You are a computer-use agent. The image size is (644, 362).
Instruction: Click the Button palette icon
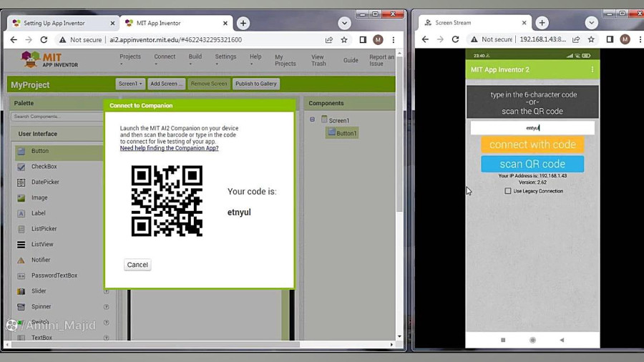[21, 152]
